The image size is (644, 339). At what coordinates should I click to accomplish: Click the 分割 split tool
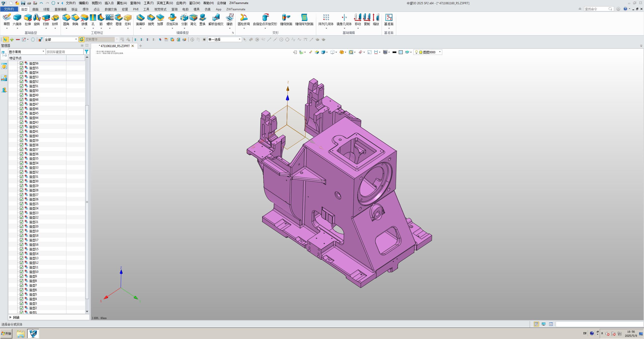[x=184, y=20]
